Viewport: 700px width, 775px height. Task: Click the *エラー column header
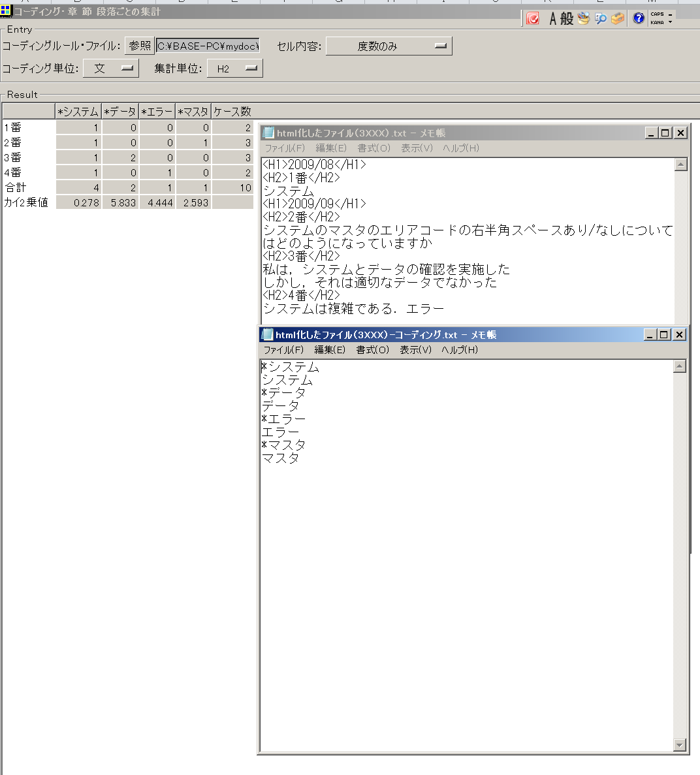[157, 112]
